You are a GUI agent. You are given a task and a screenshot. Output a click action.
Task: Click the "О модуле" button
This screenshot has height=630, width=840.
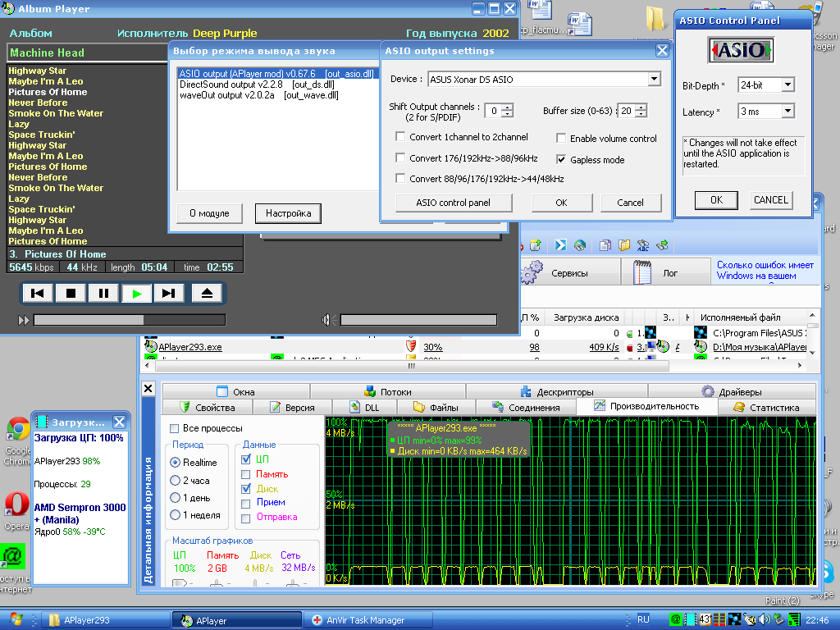click(x=209, y=213)
